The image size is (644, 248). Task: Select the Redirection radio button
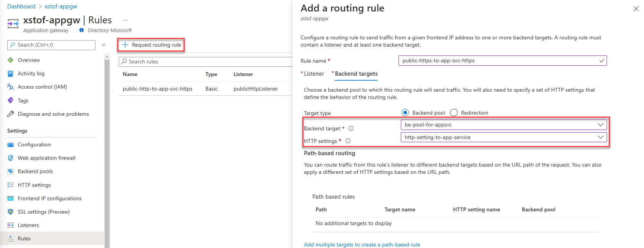point(454,113)
